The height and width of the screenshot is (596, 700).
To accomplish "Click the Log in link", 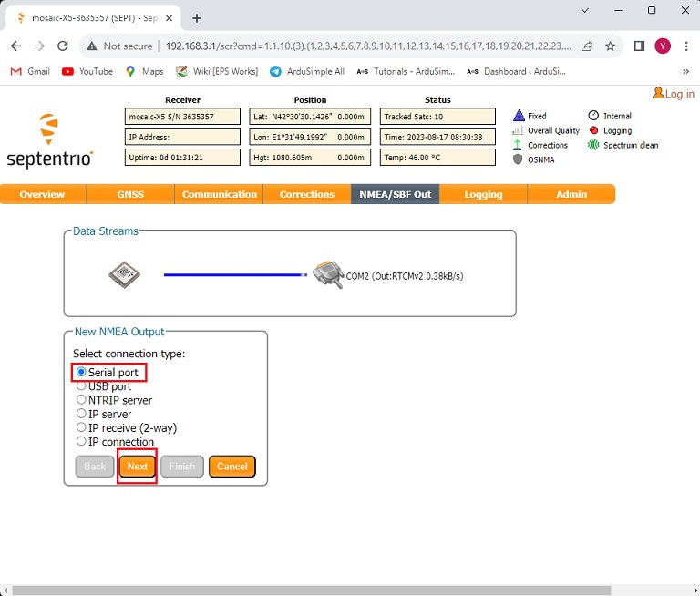I will click(x=674, y=94).
